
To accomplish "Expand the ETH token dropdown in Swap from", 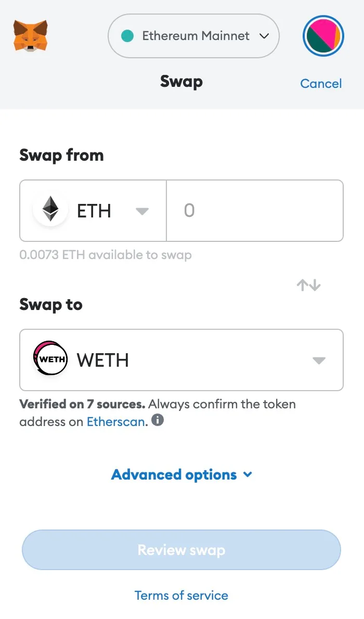I will pos(141,211).
